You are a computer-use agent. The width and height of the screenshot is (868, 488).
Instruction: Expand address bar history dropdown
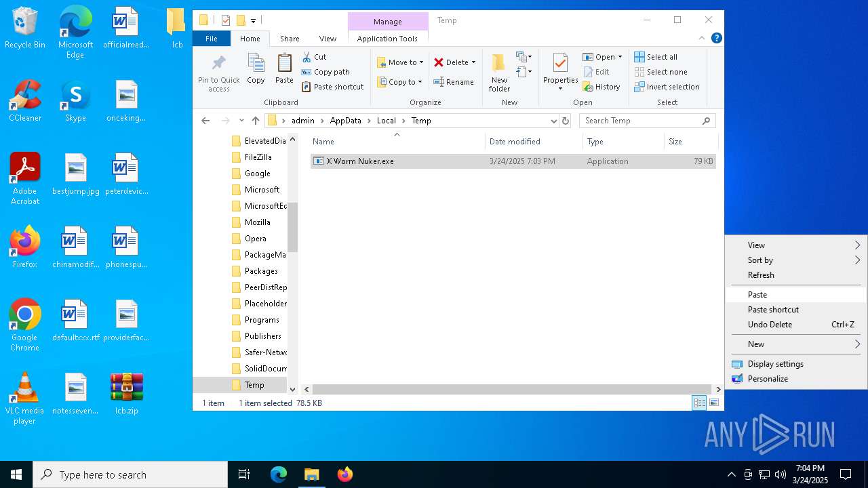point(554,121)
